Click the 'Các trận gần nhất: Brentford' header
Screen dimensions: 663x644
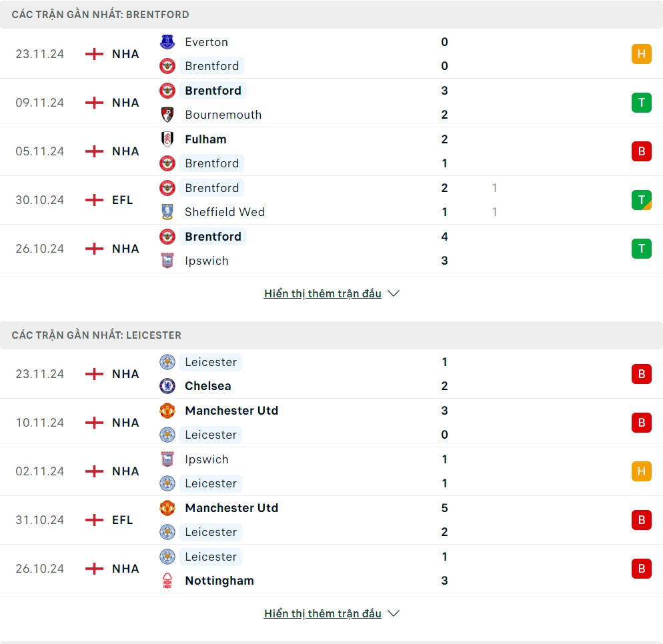pyautogui.click(x=100, y=14)
